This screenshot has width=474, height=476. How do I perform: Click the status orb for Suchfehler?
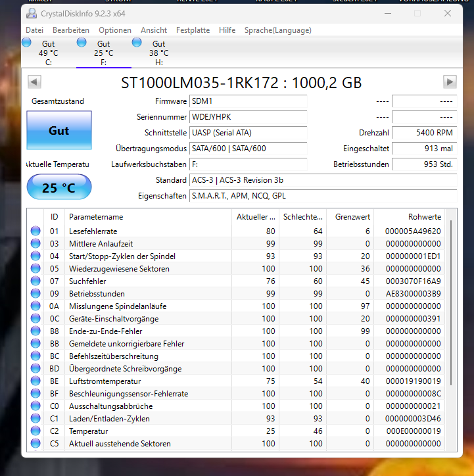point(36,281)
